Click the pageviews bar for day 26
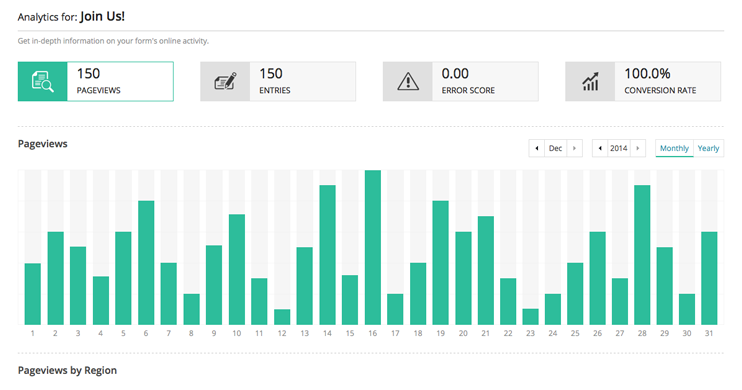The image size is (742, 390). [x=598, y=278]
